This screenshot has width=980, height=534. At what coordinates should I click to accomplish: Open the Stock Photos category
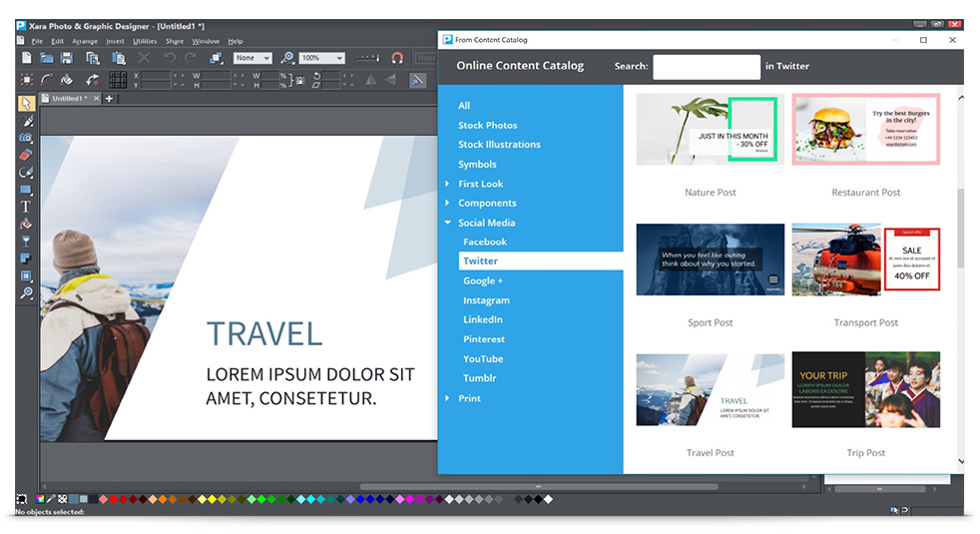[x=487, y=125]
